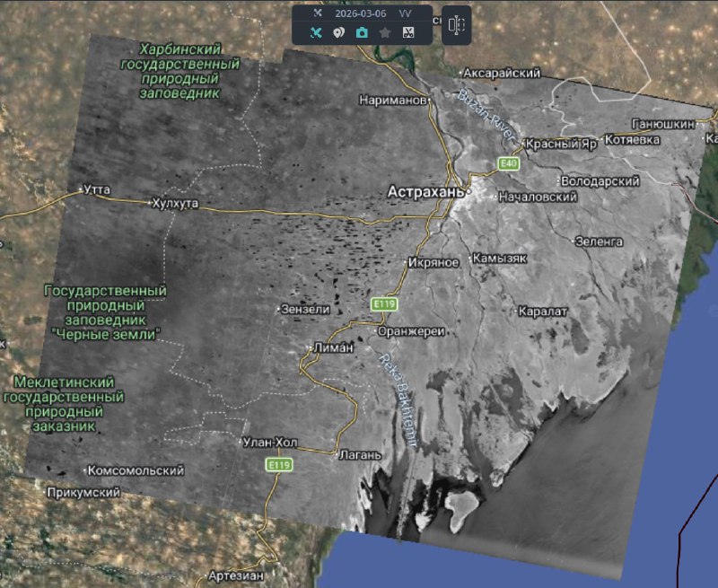Mark image as favorite with star icon
The height and width of the screenshot is (588, 718).
[x=385, y=33]
